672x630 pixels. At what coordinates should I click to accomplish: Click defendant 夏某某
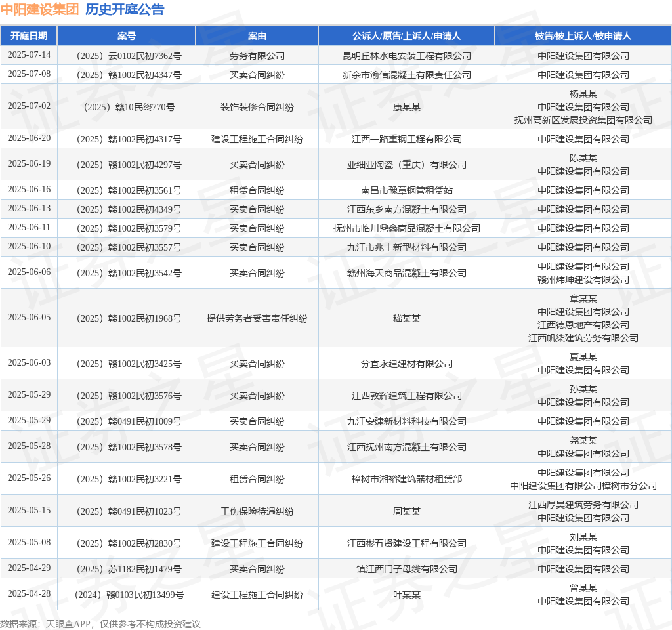pyautogui.click(x=583, y=357)
